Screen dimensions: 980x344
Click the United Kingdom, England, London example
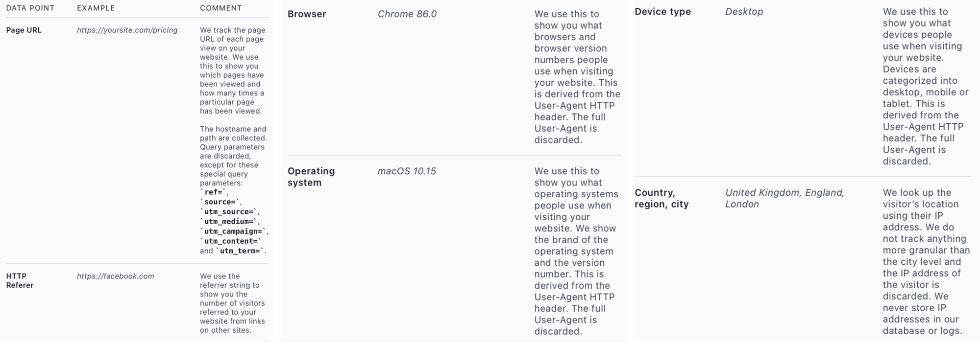tap(785, 199)
